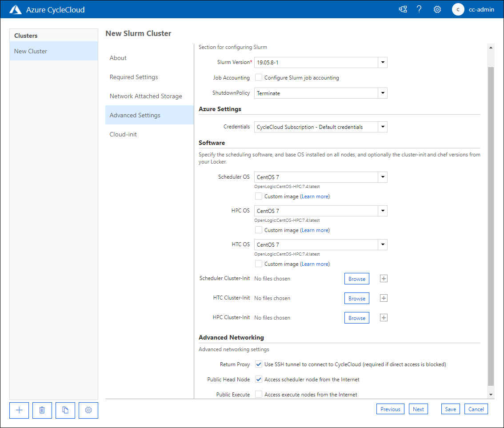Switch to the Cloud-init section
This screenshot has width=504, height=428.
point(123,134)
